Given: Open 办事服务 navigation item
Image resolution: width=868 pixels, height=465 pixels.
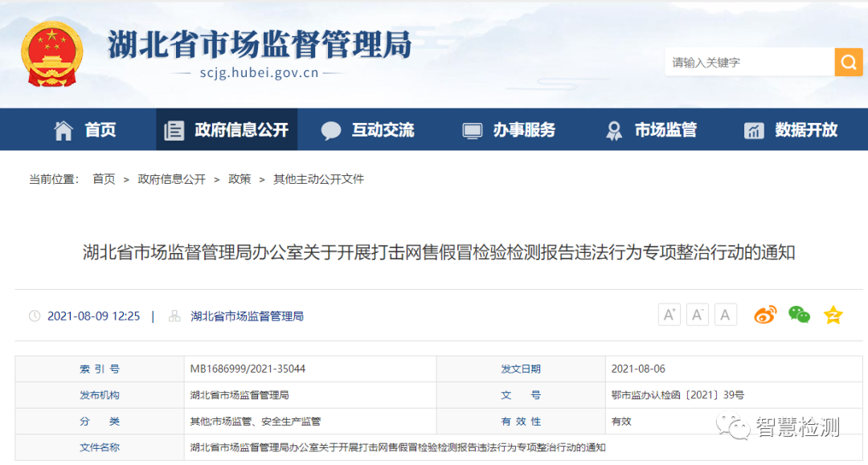Looking at the screenshot, I should point(509,130).
